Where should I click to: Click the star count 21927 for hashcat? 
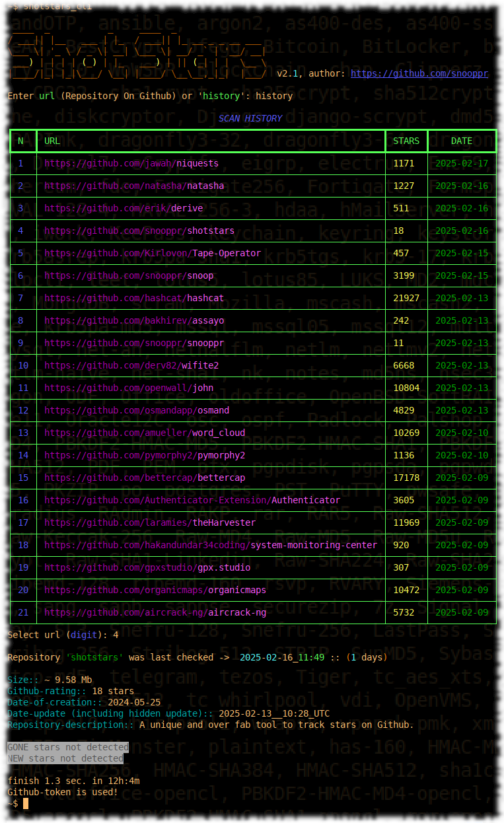pos(406,298)
